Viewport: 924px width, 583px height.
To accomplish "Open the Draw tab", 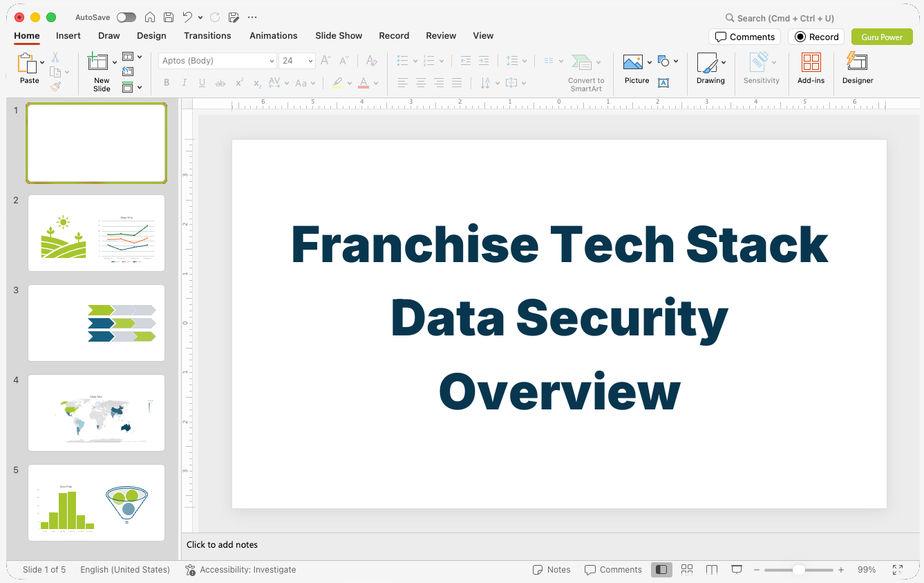I will [x=109, y=36].
